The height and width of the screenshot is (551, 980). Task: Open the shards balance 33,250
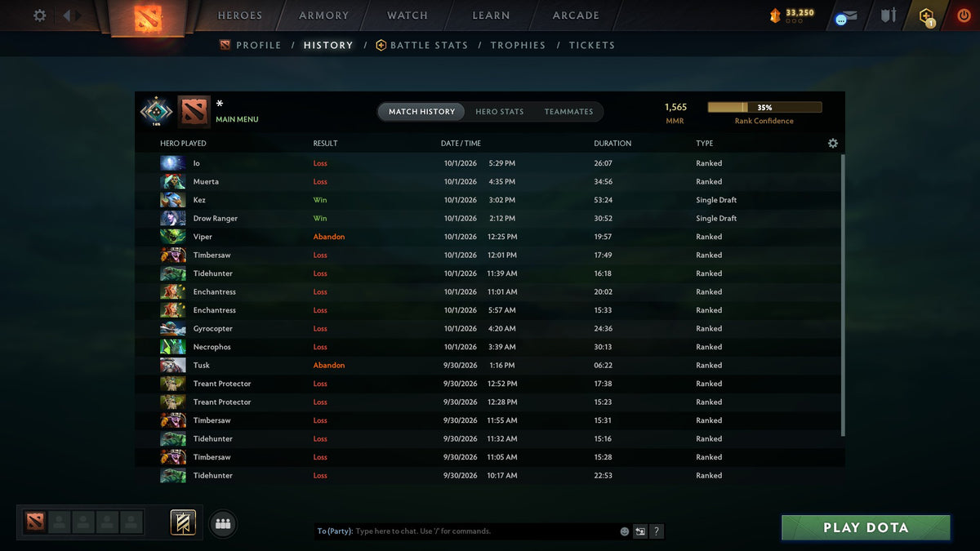click(791, 15)
